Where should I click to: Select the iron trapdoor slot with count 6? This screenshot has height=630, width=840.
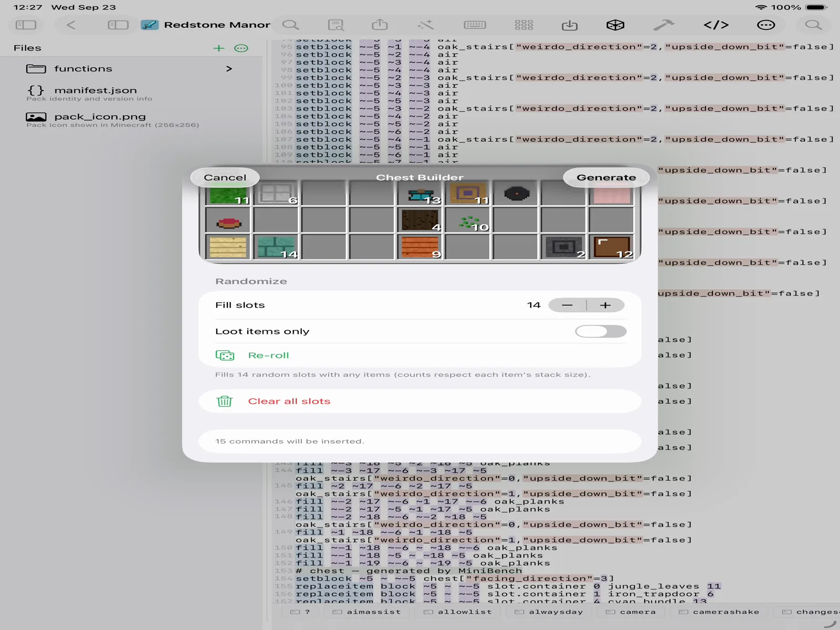click(x=276, y=195)
